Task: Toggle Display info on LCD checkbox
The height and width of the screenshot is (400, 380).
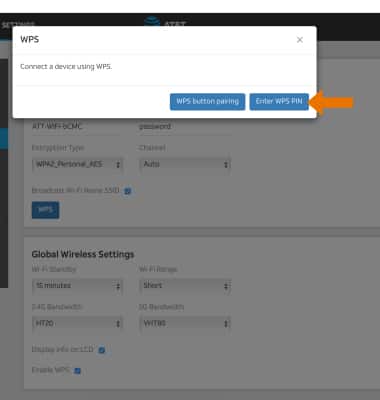Action: 102,350
